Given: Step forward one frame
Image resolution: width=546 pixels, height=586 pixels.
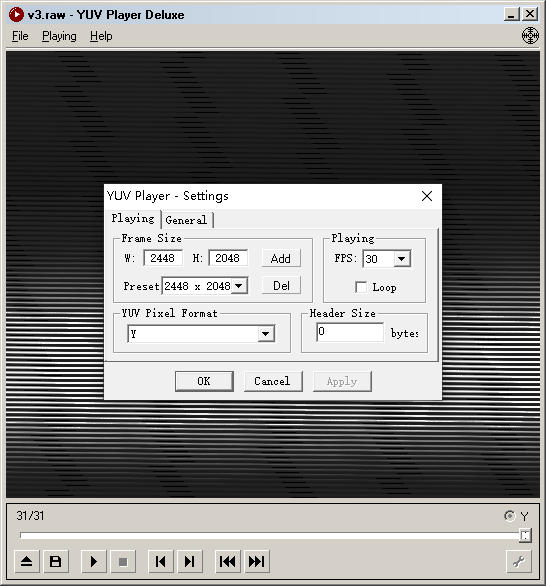Looking at the screenshot, I should click(x=190, y=561).
